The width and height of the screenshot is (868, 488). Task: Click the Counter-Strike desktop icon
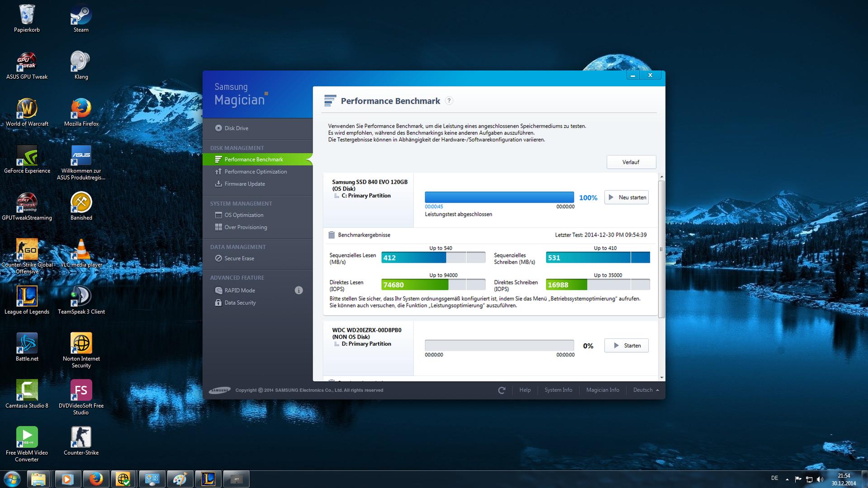81,442
